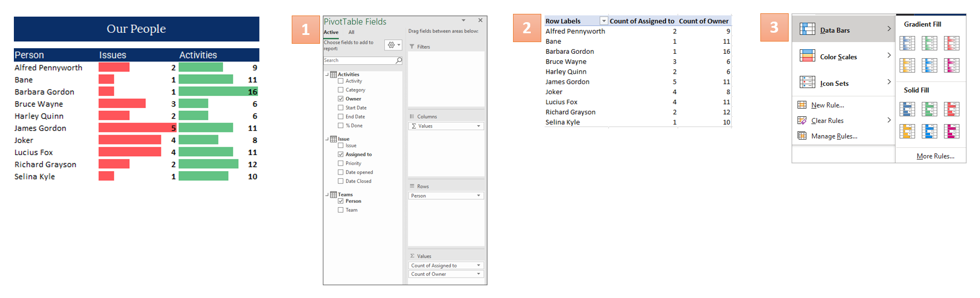Open the Person dropdown in Rows area
Image resolution: width=980 pixels, height=298 pixels.
(x=479, y=196)
